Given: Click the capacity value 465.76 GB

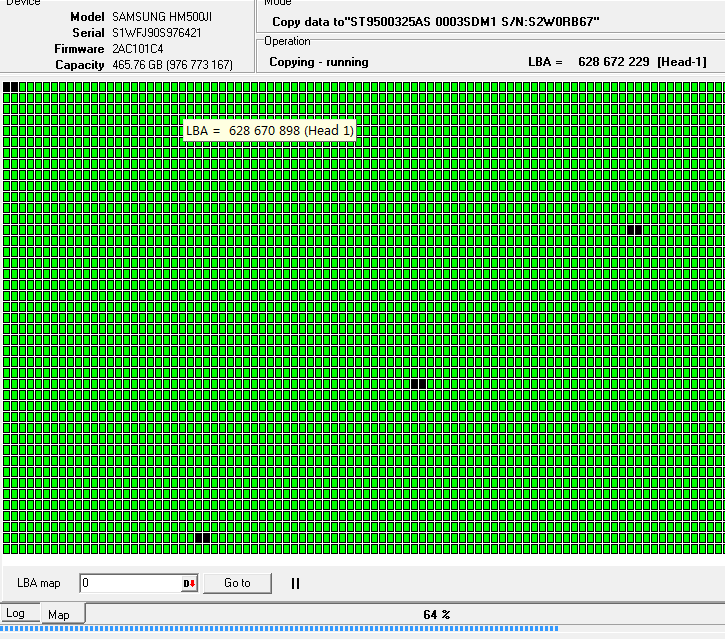Looking at the screenshot, I should (x=172, y=65).
